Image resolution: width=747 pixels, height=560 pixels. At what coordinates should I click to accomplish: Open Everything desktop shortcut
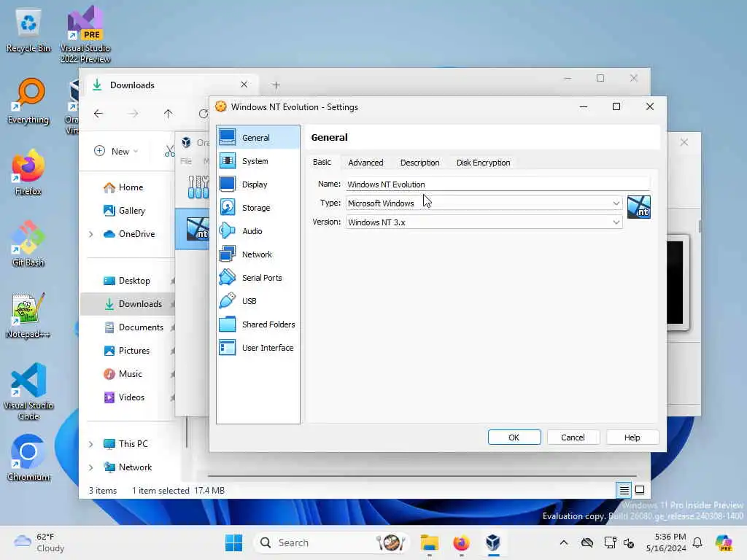coord(28,101)
